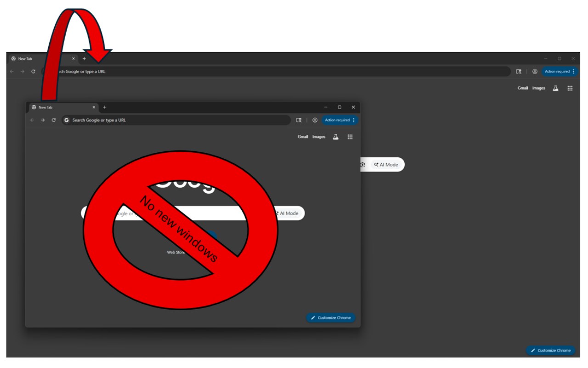Screen dimensions: 588x368
Task: Select the New Tab tab in front window
Action: [x=63, y=107]
